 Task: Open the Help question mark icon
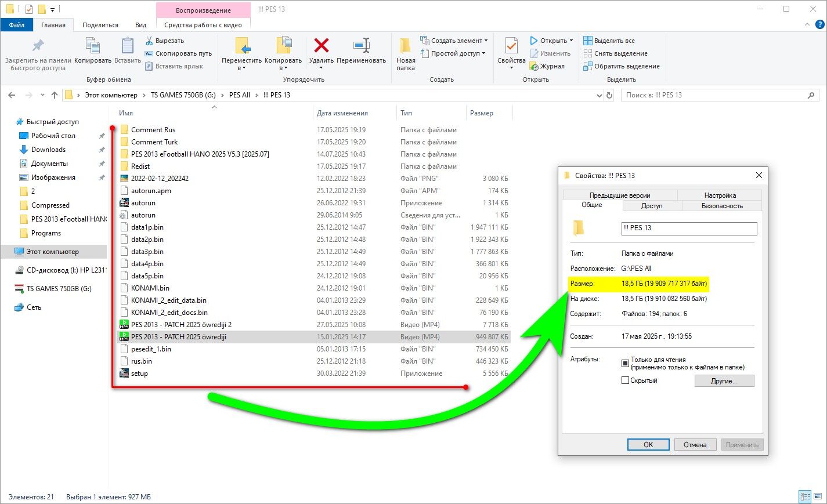tap(819, 25)
